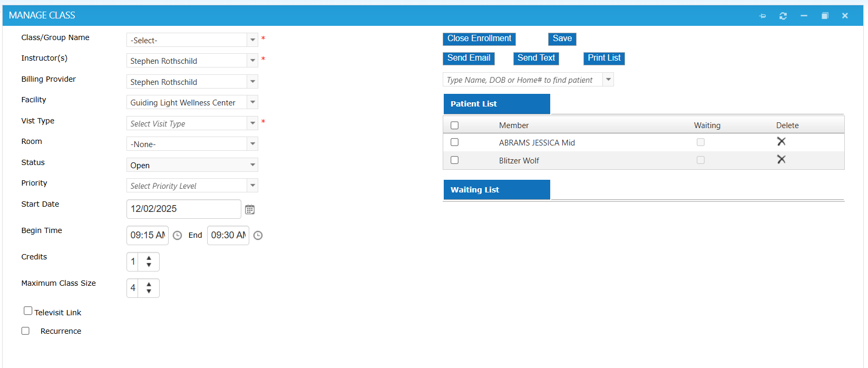This screenshot has height=368, width=868.
Task: Click the Send Text button
Action: 536,59
